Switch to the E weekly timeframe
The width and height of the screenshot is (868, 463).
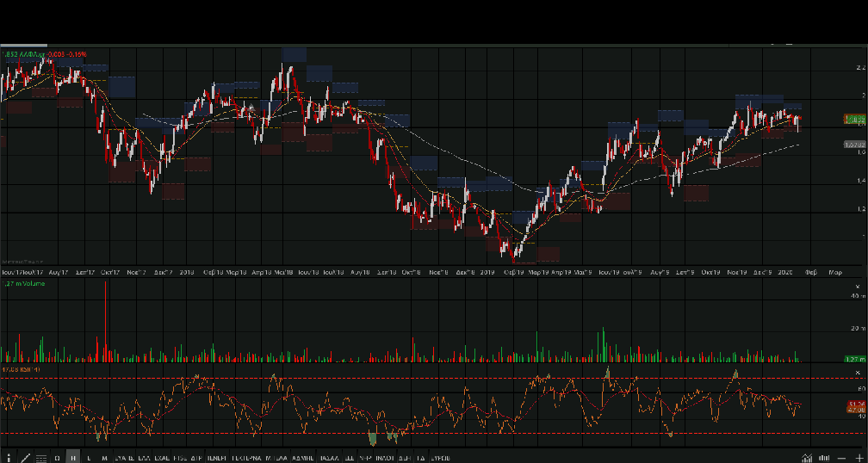pyautogui.click(x=89, y=458)
